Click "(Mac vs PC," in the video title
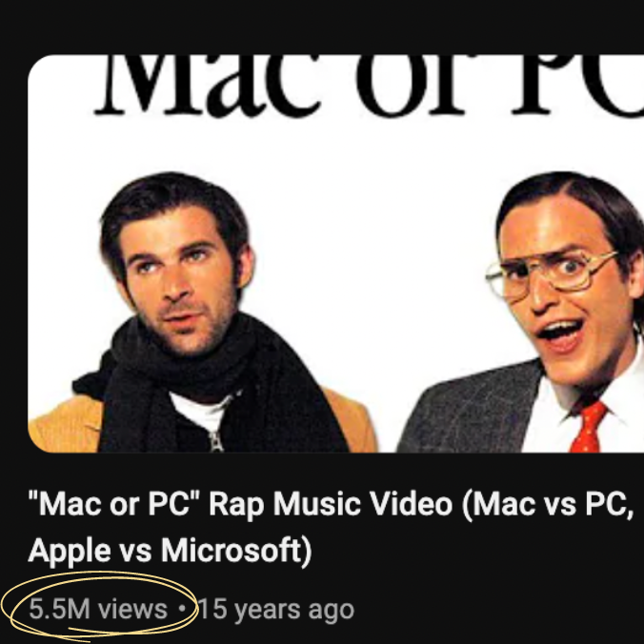This screenshot has height=644, width=644. click(x=548, y=504)
